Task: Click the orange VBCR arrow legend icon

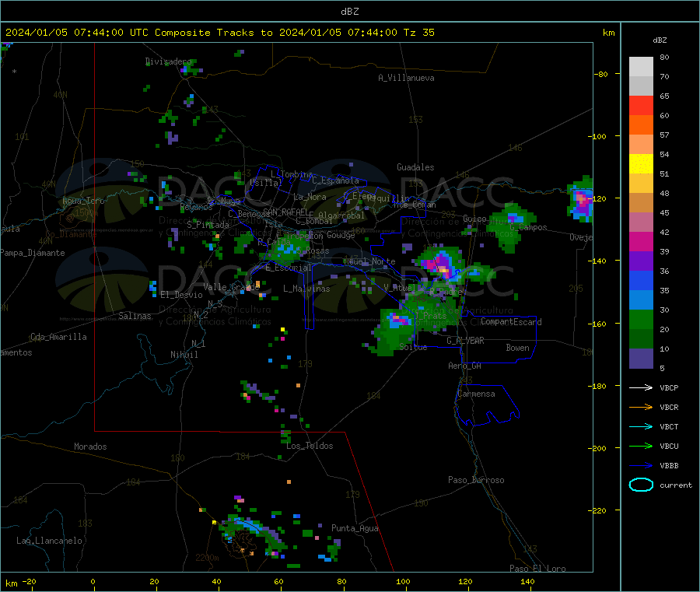Action: click(641, 407)
